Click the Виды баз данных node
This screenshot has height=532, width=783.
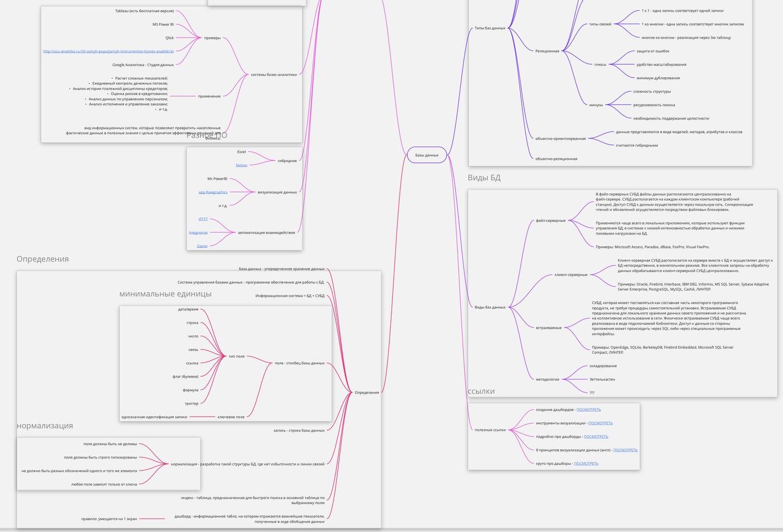tap(490, 307)
